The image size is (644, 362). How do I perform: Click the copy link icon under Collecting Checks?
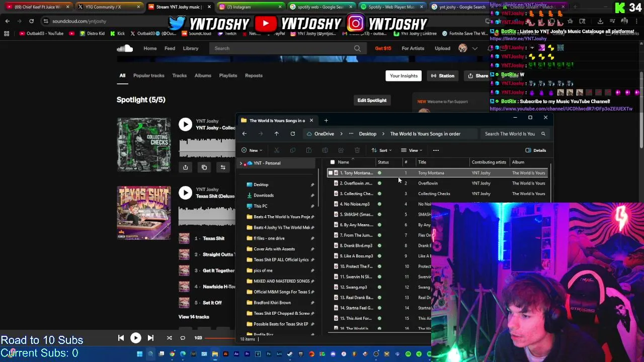click(204, 167)
